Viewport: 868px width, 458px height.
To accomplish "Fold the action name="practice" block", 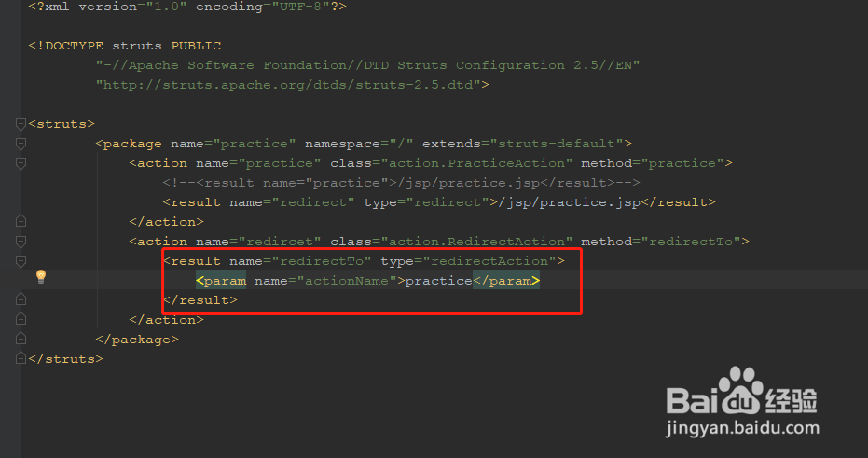I will (21, 163).
